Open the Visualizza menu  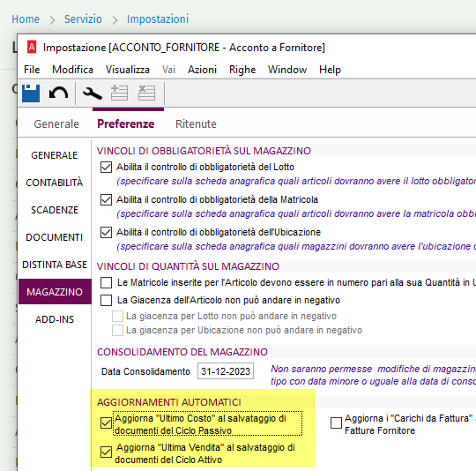(128, 70)
